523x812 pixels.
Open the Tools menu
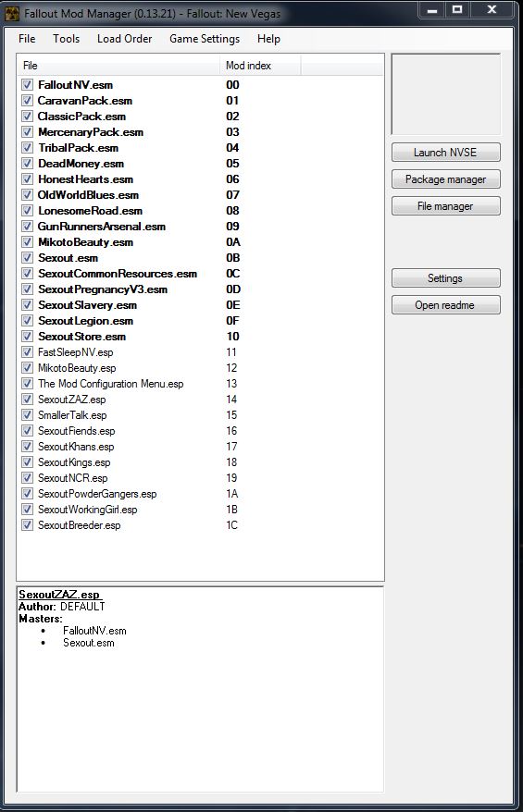click(67, 39)
